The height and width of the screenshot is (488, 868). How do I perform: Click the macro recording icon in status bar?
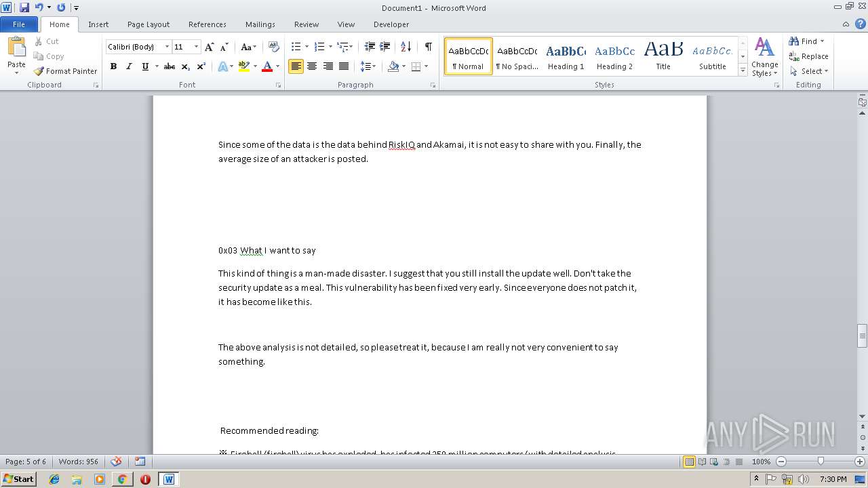tap(140, 462)
